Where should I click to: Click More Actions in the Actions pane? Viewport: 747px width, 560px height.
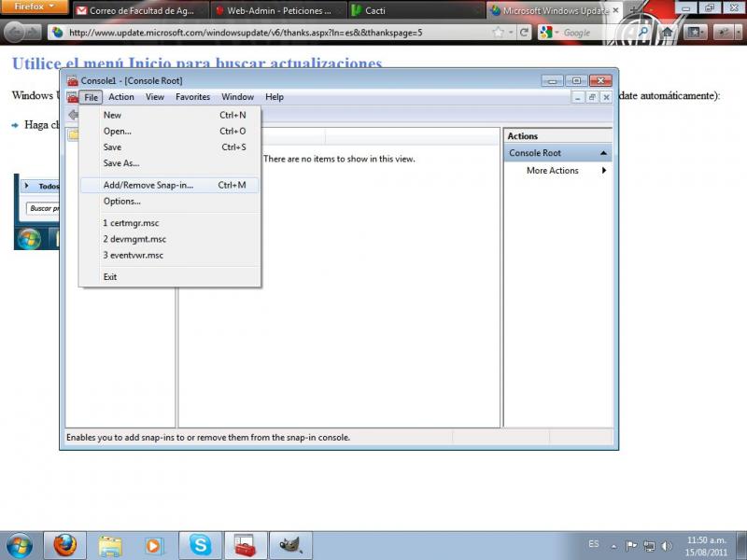pyautogui.click(x=553, y=171)
